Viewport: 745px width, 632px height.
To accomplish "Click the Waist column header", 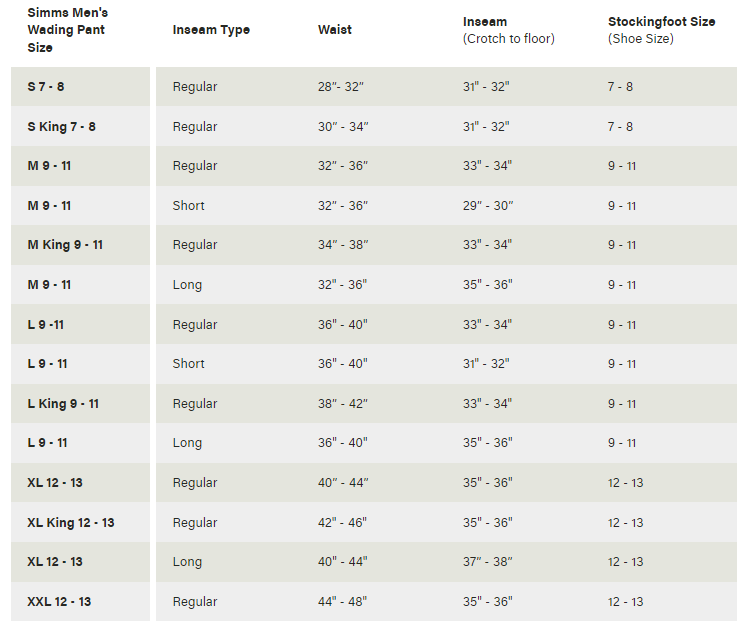I will pyautogui.click(x=334, y=30).
